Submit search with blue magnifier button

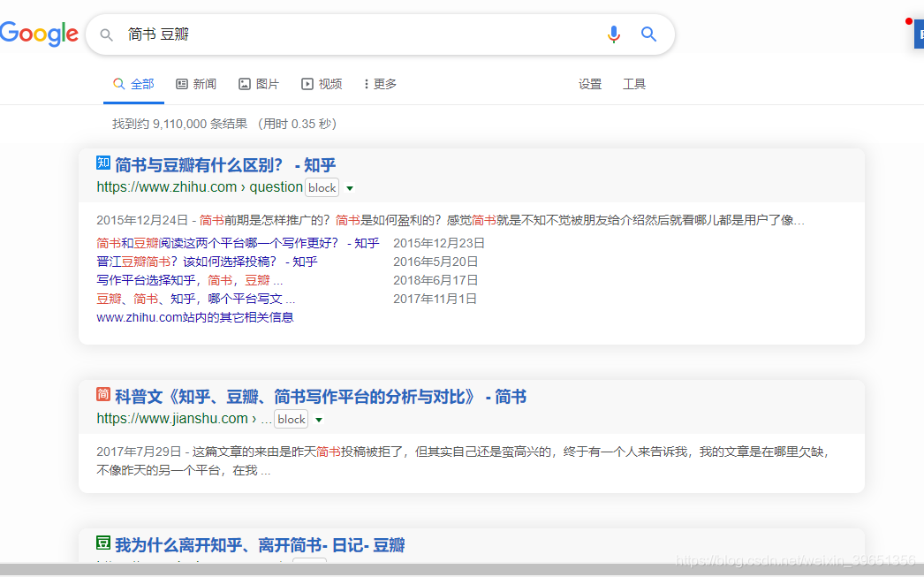pyautogui.click(x=648, y=34)
